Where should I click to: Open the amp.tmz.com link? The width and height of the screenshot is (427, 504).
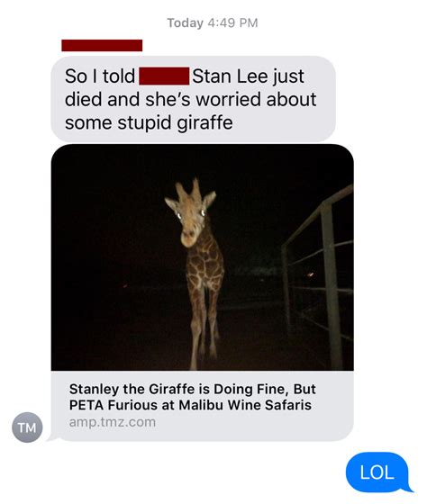(113, 422)
